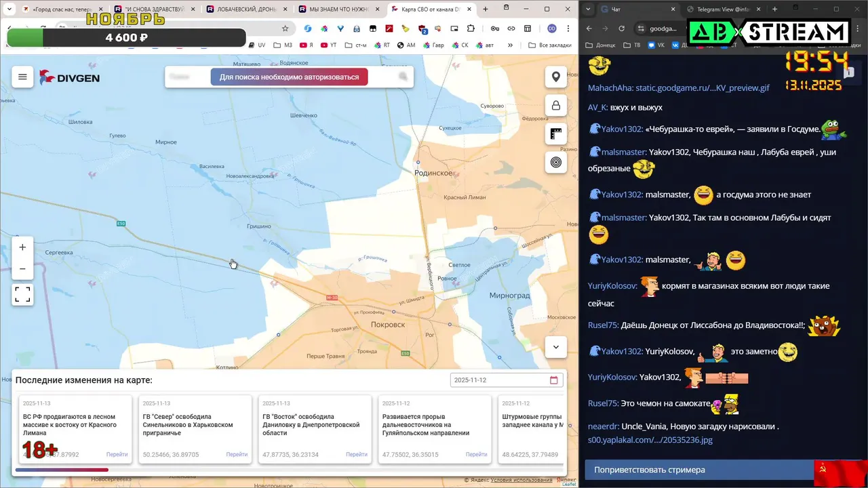Switch to the 'И СНОВА ЗДРАВСТВУЙ' tab
Image resolution: width=868 pixels, height=488 pixels.
154,9
